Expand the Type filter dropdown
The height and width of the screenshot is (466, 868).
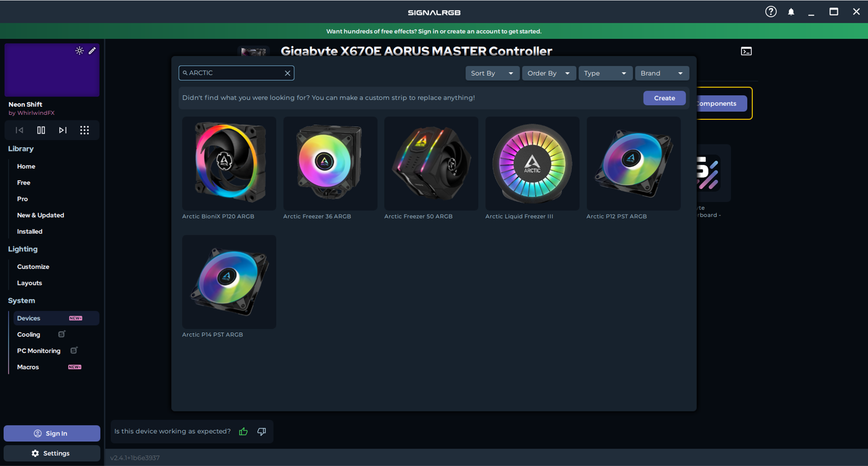point(605,73)
